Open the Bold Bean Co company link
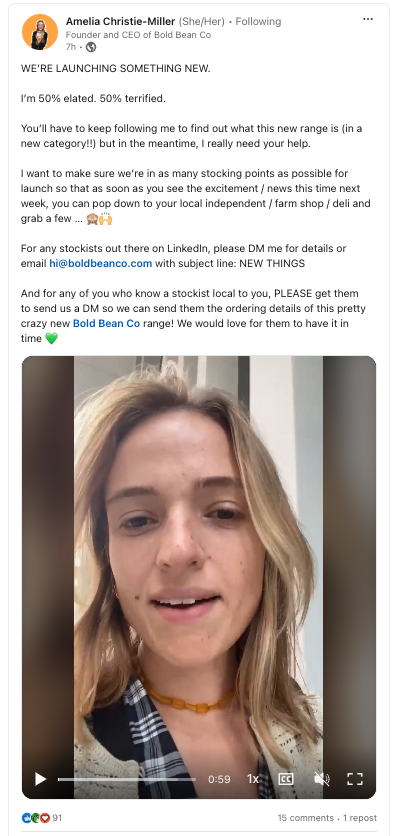Viewport: 398px width, 836px height. [106, 323]
